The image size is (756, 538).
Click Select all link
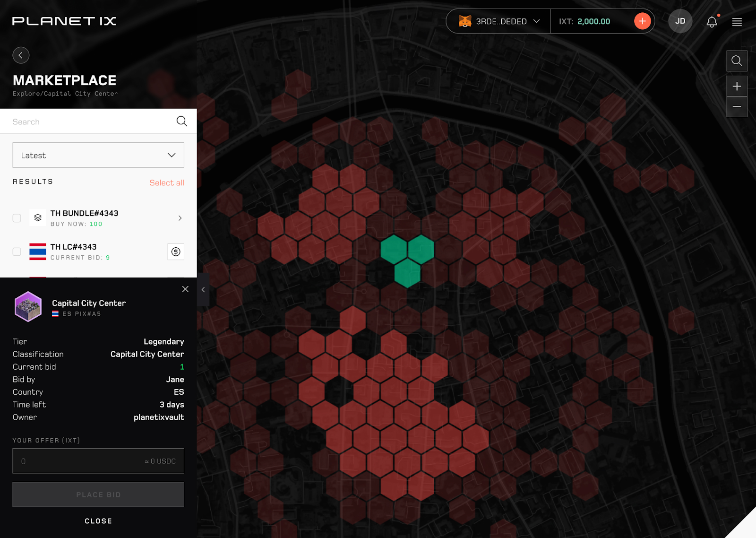pos(167,183)
